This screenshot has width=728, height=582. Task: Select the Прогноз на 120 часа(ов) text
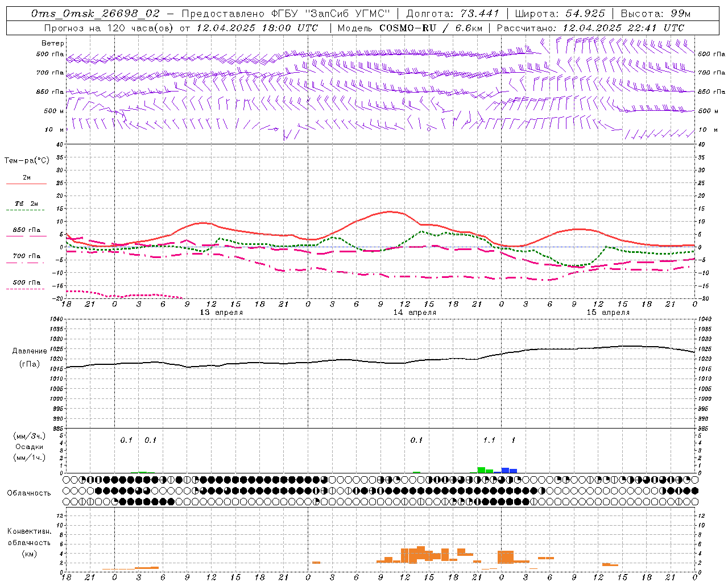point(109,28)
